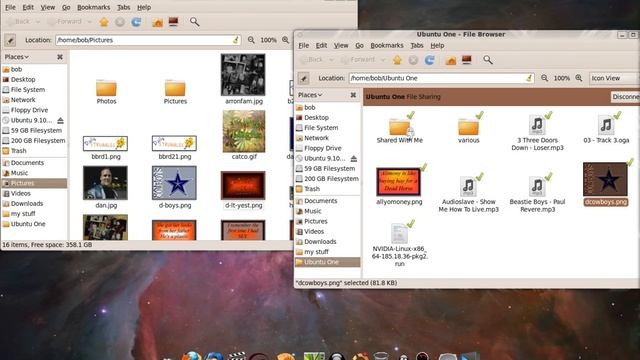
Task: Open File menu in Ubuntu One window
Action: coord(304,46)
